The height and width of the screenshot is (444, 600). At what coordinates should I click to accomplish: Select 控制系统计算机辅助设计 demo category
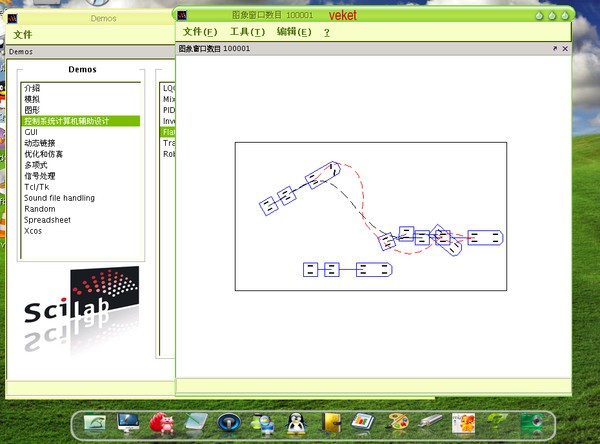pyautogui.click(x=80, y=121)
